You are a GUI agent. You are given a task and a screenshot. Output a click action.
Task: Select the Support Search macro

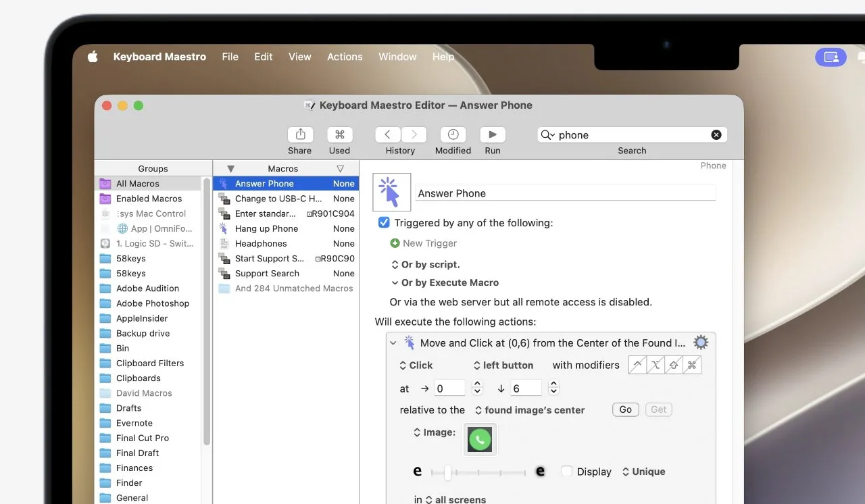click(x=286, y=274)
